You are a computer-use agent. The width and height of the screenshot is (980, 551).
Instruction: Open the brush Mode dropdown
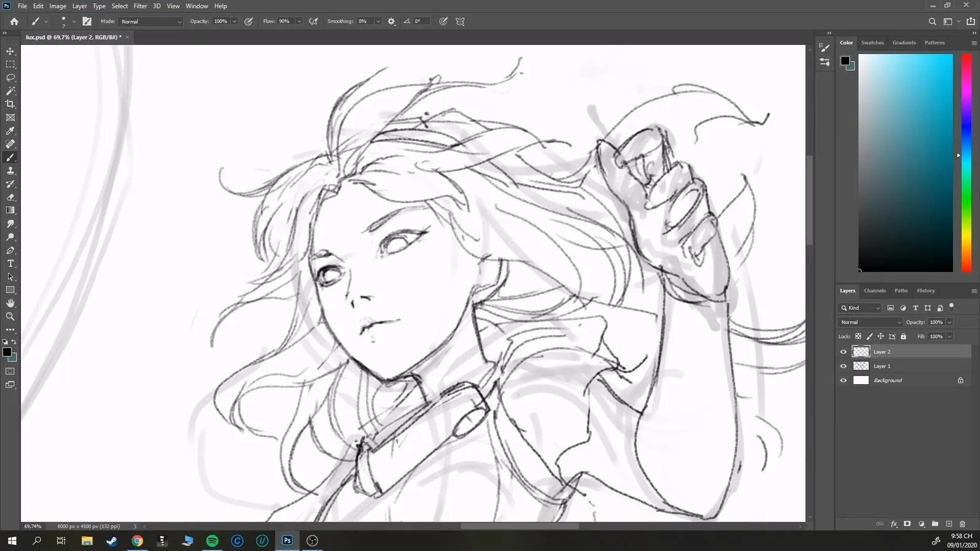(x=151, y=21)
